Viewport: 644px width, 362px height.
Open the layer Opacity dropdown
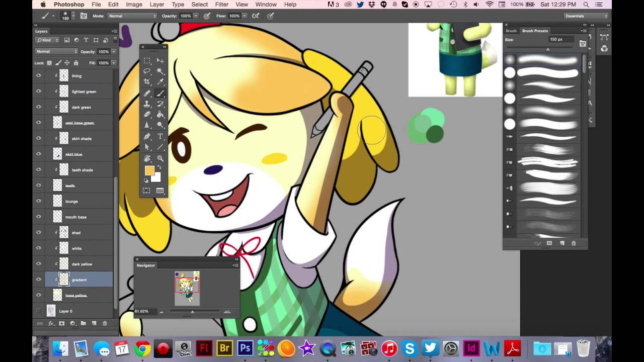[114, 51]
